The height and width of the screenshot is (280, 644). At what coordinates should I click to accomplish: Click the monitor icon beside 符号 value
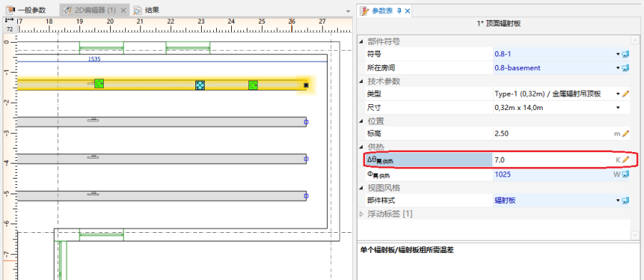point(625,54)
